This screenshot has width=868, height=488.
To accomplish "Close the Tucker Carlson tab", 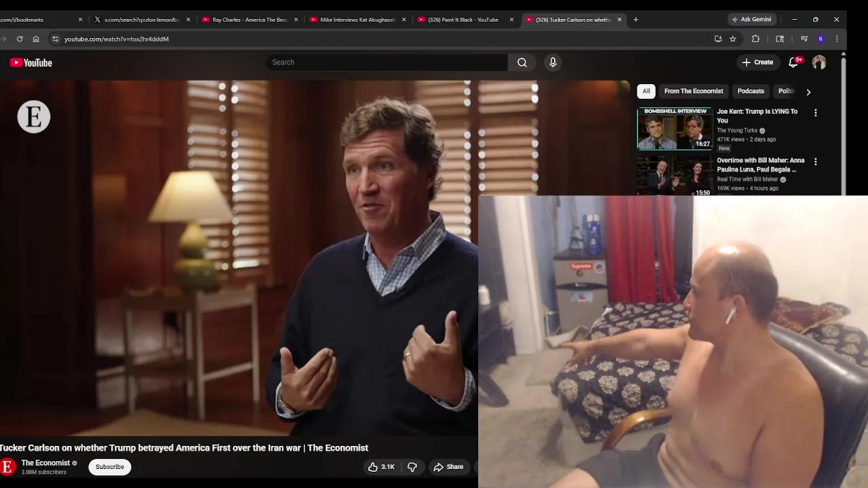I will 619,20.
